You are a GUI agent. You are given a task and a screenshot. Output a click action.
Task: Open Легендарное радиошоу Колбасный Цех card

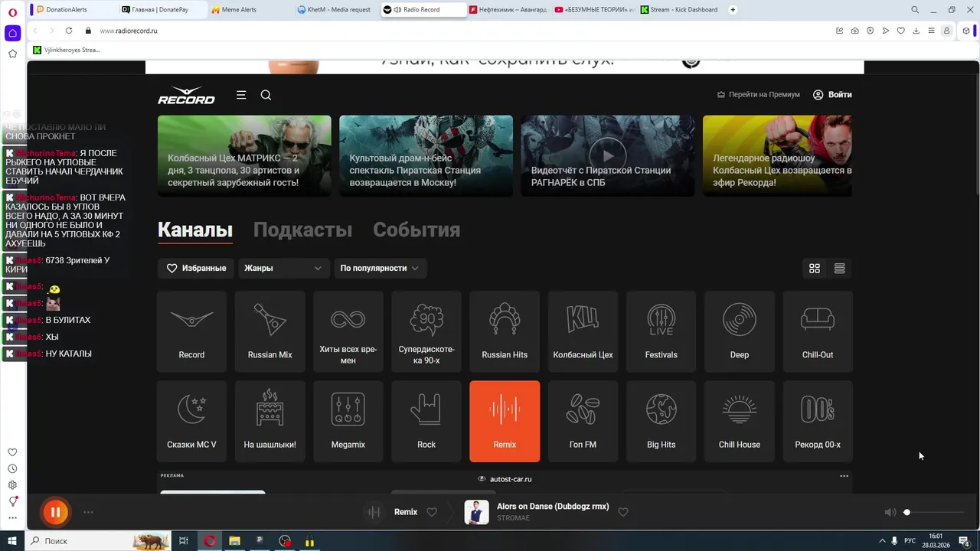click(778, 155)
